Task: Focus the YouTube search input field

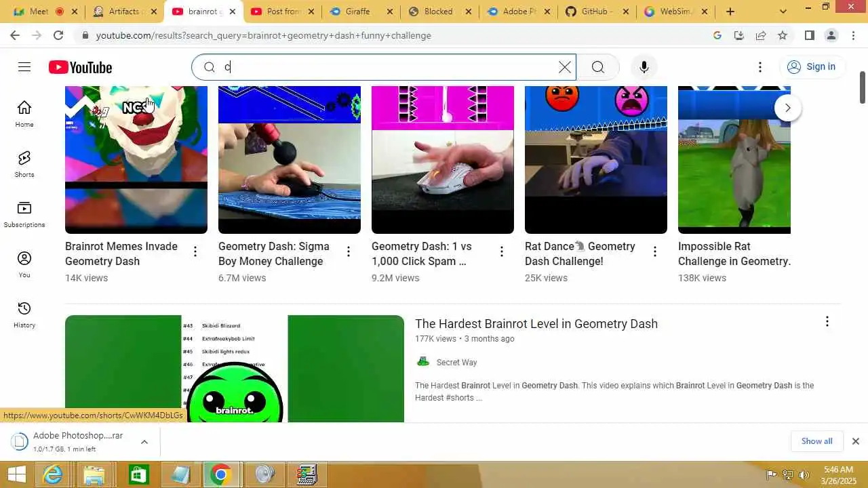Action: tap(390, 67)
